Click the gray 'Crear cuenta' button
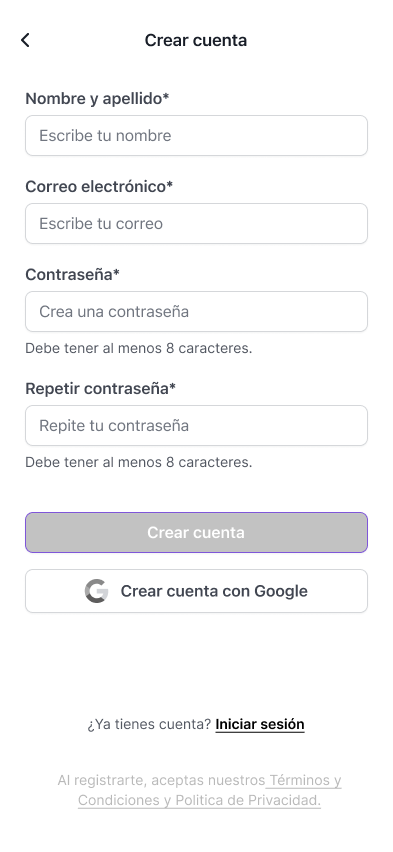 coord(196,532)
